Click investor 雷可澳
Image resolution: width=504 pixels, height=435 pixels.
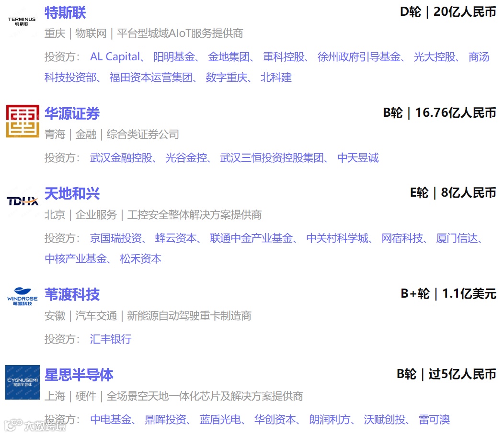[434, 420]
